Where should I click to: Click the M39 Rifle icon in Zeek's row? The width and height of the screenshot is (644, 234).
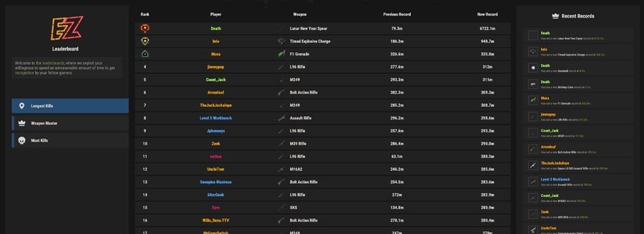[281, 144]
